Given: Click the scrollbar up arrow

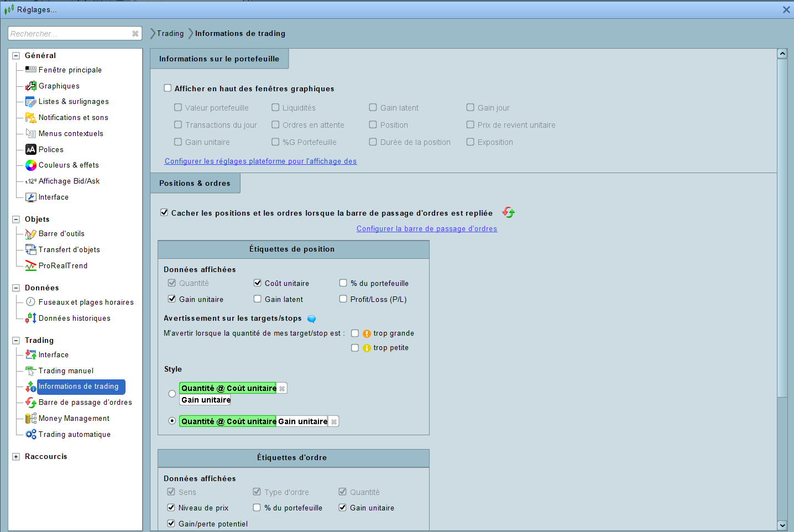Looking at the screenshot, I should (782, 54).
